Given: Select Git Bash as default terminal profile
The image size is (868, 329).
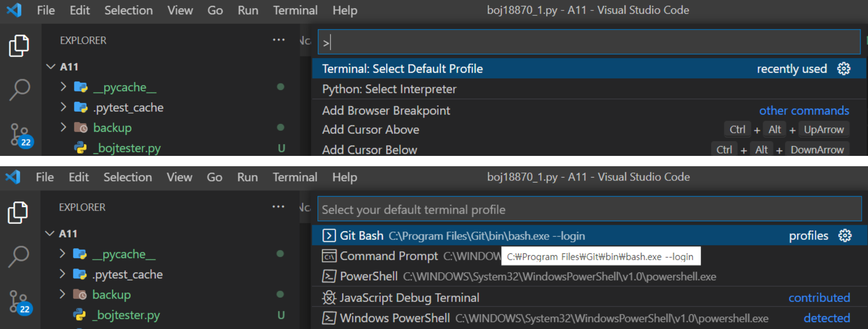Looking at the screenshot, I should pyautogui.click(x=589, y=236).
